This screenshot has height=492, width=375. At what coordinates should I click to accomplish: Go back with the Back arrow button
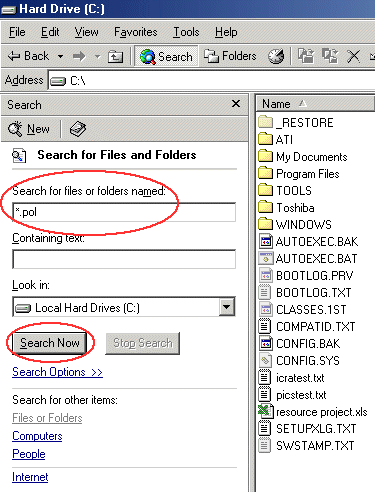click(29, 56)
